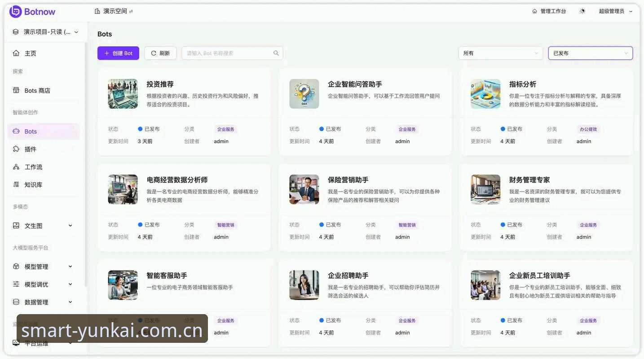
Task: Open the 保险营销助手 thumbnail
Action: (x=304, y=189)
